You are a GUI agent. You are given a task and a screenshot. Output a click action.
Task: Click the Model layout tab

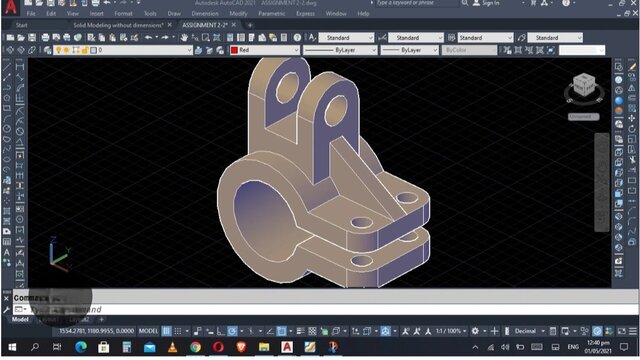tap(20, 320)
